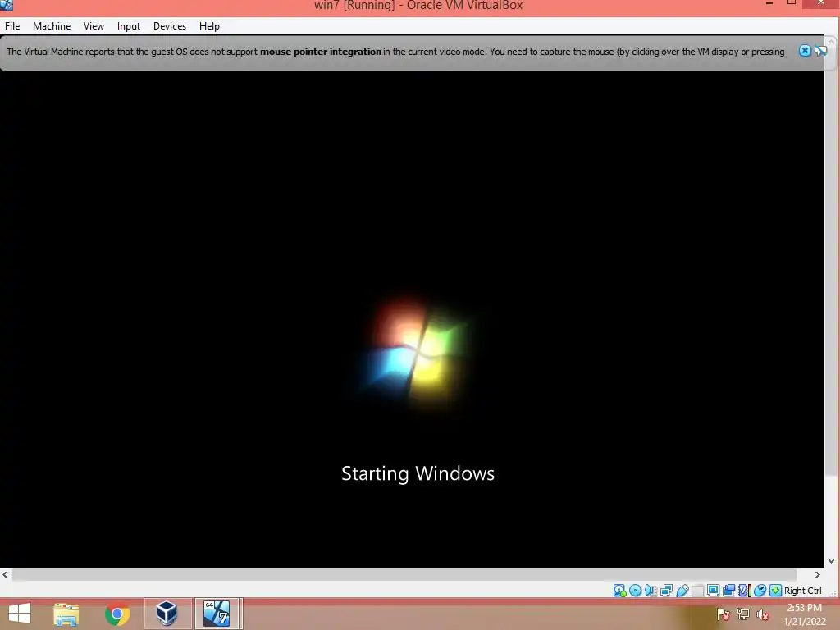Open the Action Center flag tray icon
Screen dimensions: 840x630
[x=724, y=614]
